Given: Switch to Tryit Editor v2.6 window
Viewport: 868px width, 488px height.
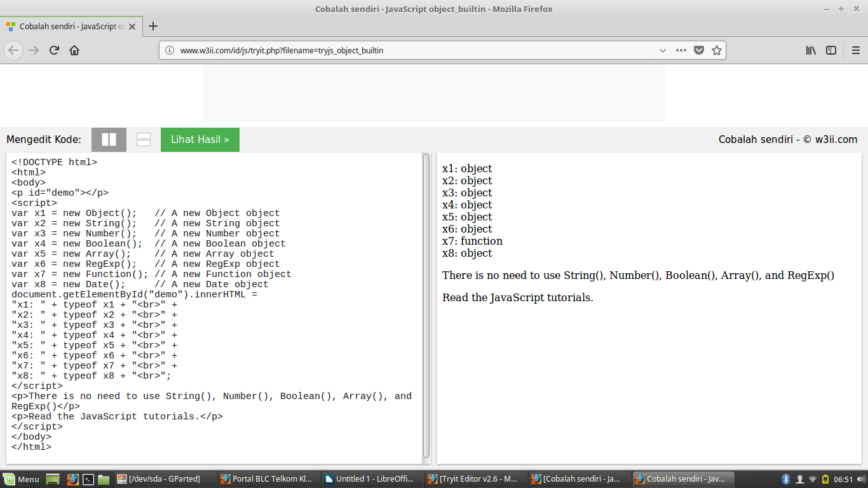Looking at the screenshot, I should coord(475,479).
